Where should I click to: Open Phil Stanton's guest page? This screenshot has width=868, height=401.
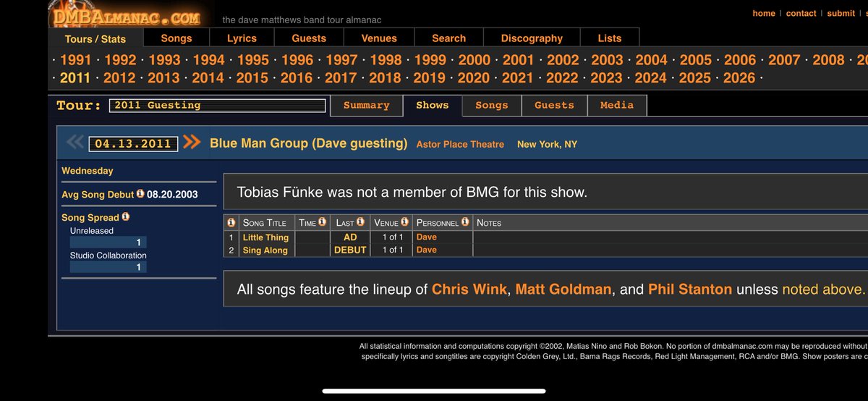pos(690,289)
